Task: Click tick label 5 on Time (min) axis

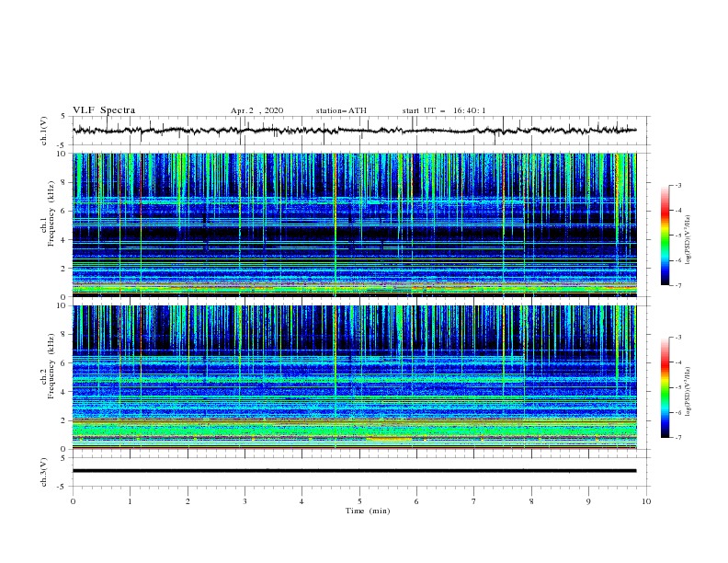Action: [359, 501]
